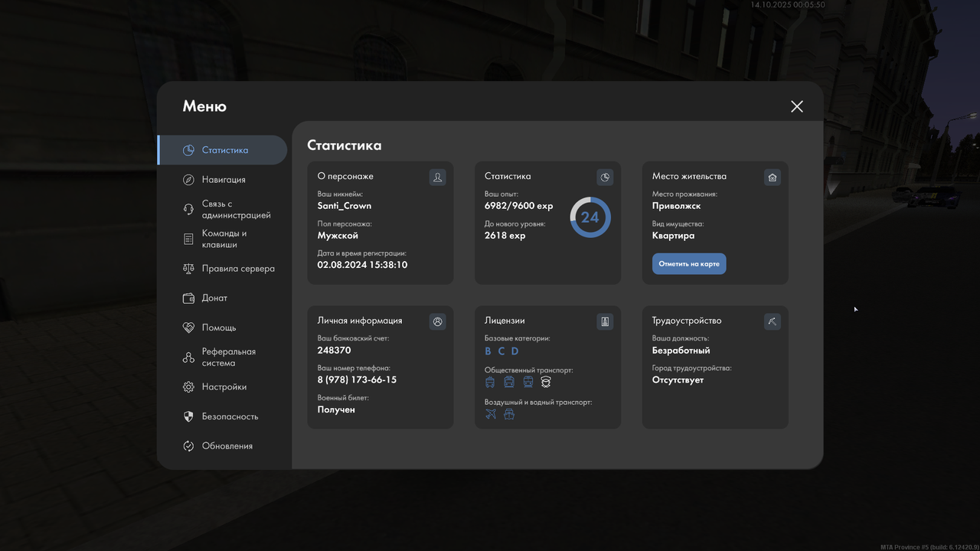
Task: Open Настройки gear icon
Action: pos(188,386)
